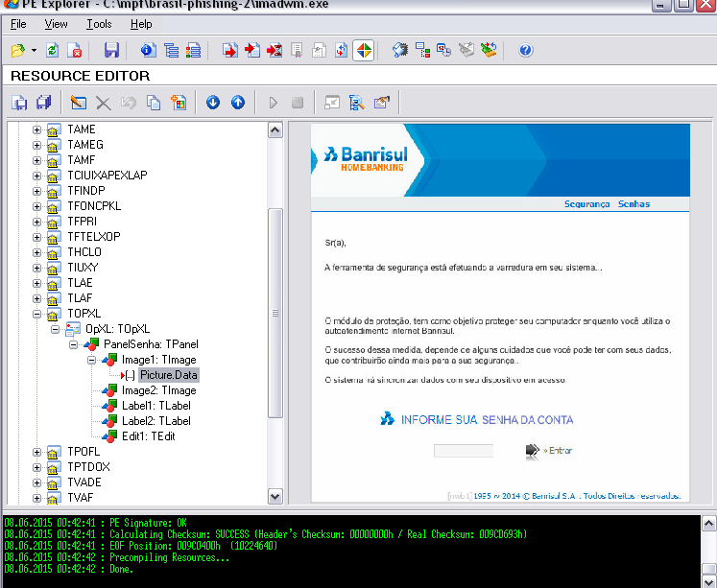This screenshot has height=588, width=717.
Task: Move resource up with blue up arrow
Action: (x=238, y=103)
